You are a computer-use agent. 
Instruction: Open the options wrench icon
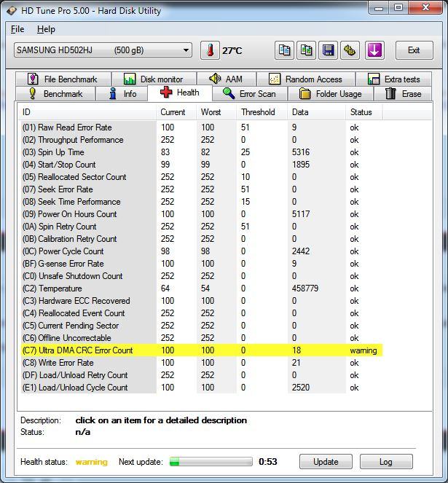(350, 50)
